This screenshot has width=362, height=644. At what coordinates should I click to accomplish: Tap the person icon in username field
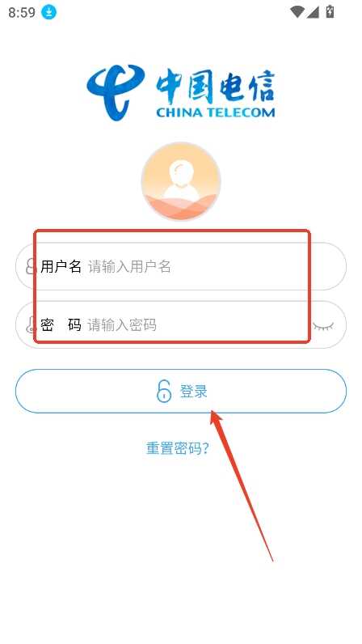click(x=31, y=266)
